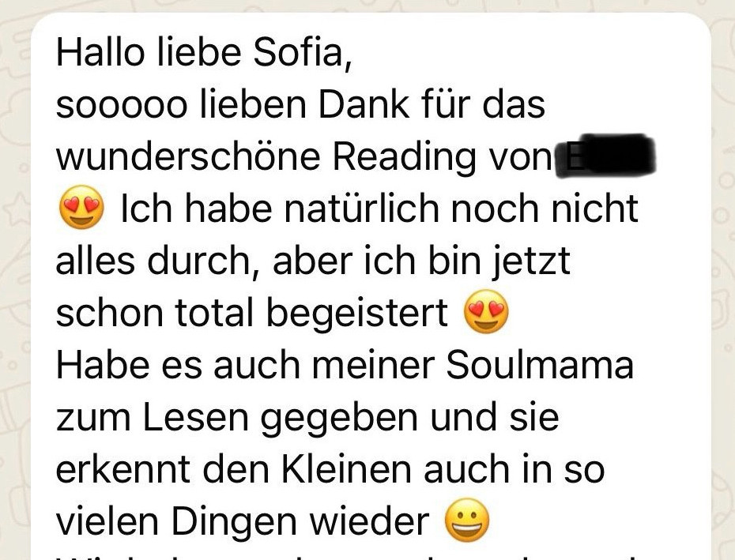Click the word "Hallo" at message start

click(x=100, y=52)
